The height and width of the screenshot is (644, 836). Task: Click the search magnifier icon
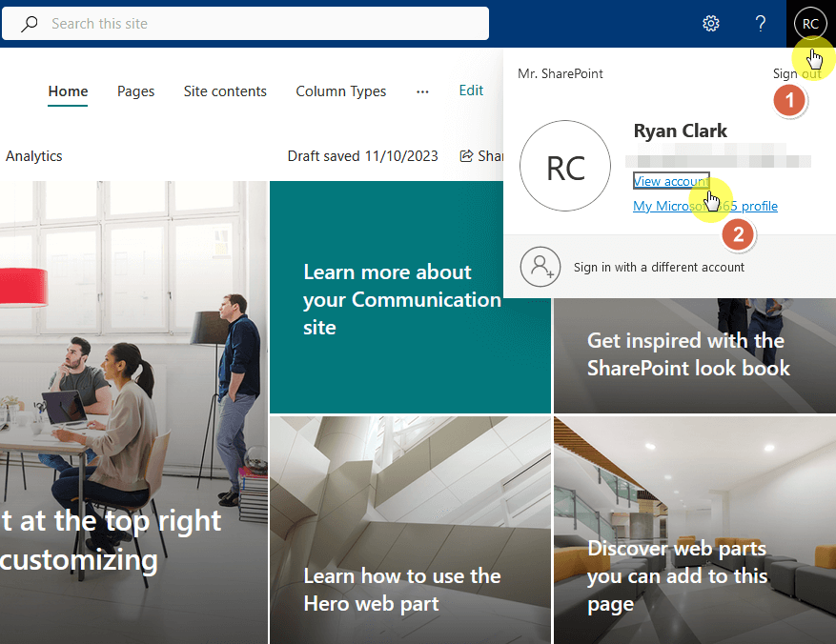tap(29, 24)
